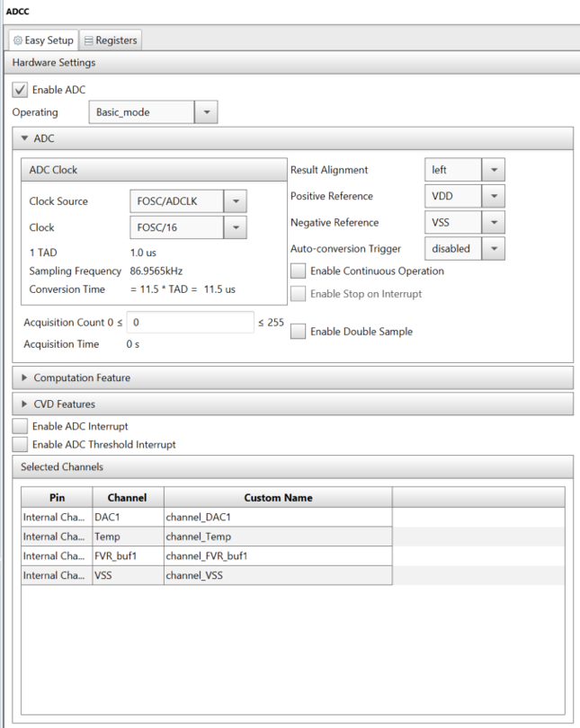Click the channel_Temp custom name cell
Screen dimensions: 580x728
click(277, 537)
